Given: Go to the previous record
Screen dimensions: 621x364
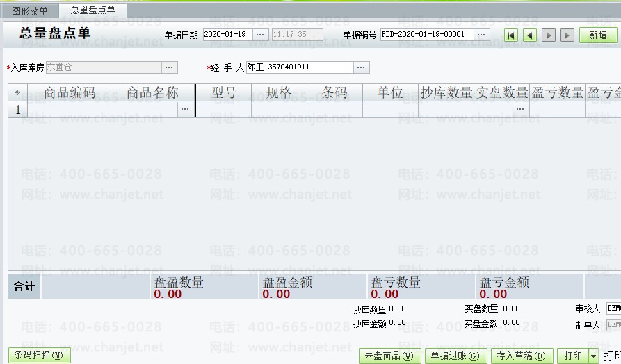Looking at the screenshot, I should (530, 35).
